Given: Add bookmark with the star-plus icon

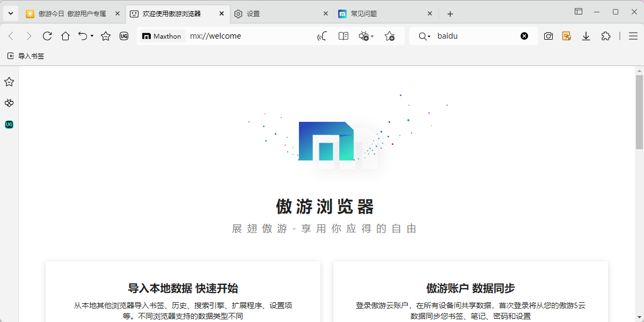Looking at the screenshot, I should [390, 36].
